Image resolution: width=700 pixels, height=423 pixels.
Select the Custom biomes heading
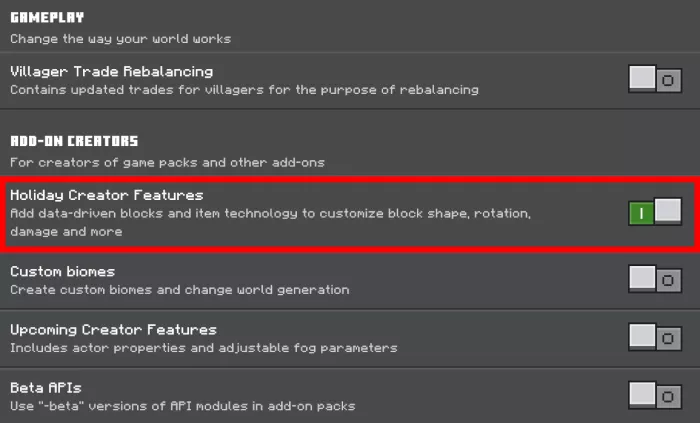coord(62,272)
